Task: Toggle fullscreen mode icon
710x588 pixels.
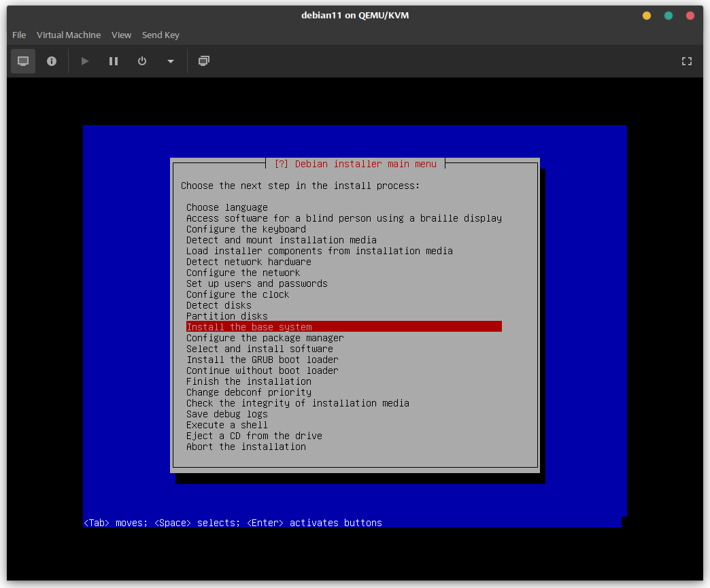Action: (x=687, y=61)
